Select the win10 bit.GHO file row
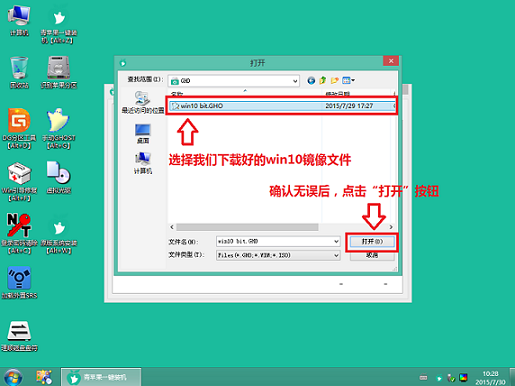 pyautogui.click(x=282, y=106)
